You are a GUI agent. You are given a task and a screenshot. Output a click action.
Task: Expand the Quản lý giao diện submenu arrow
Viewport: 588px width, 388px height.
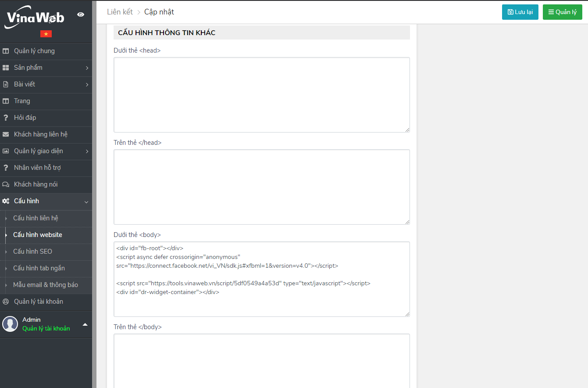[x=87, y=151]
